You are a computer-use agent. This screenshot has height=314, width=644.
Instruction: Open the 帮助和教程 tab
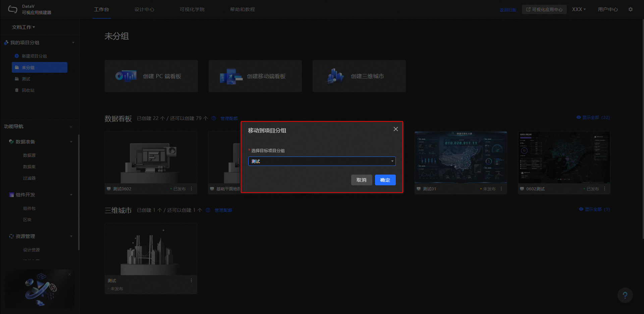243,9
